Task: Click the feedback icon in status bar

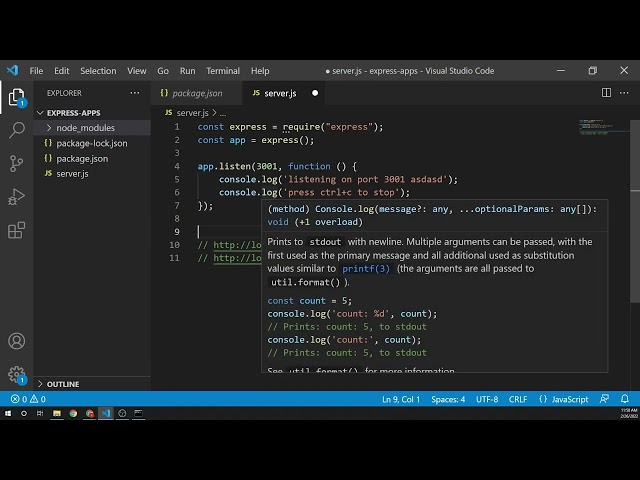Action: [x=604, y=399]
